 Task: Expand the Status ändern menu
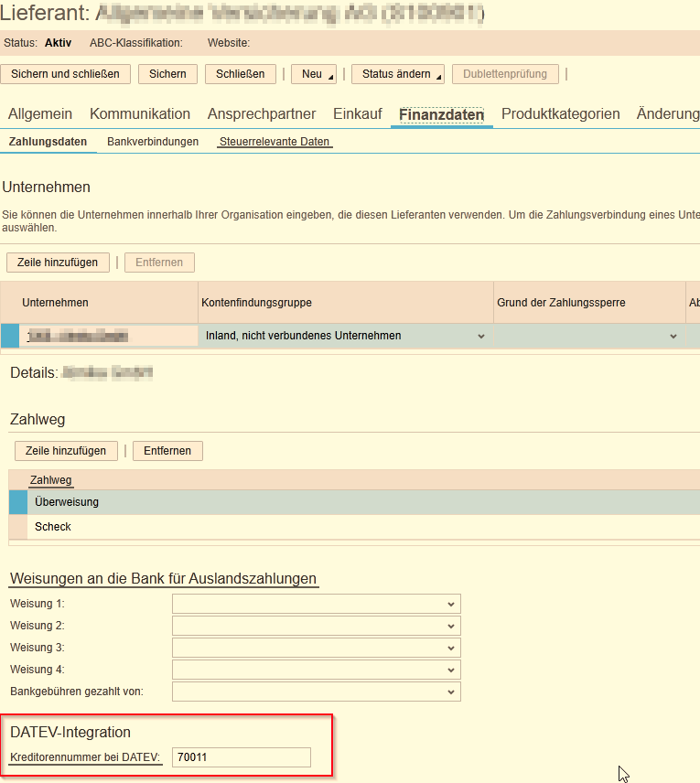tap(397, 74)
